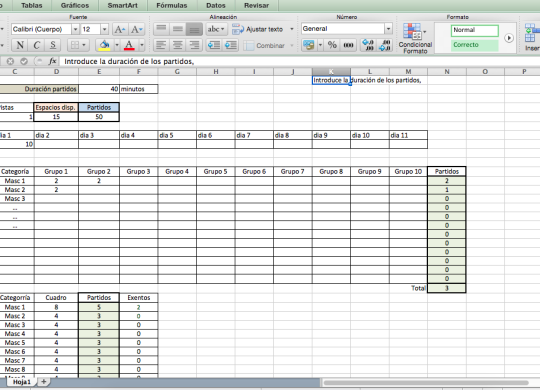Open the Gráficos ribbon tab
The image size is (540, 390).
pos(75,6)
